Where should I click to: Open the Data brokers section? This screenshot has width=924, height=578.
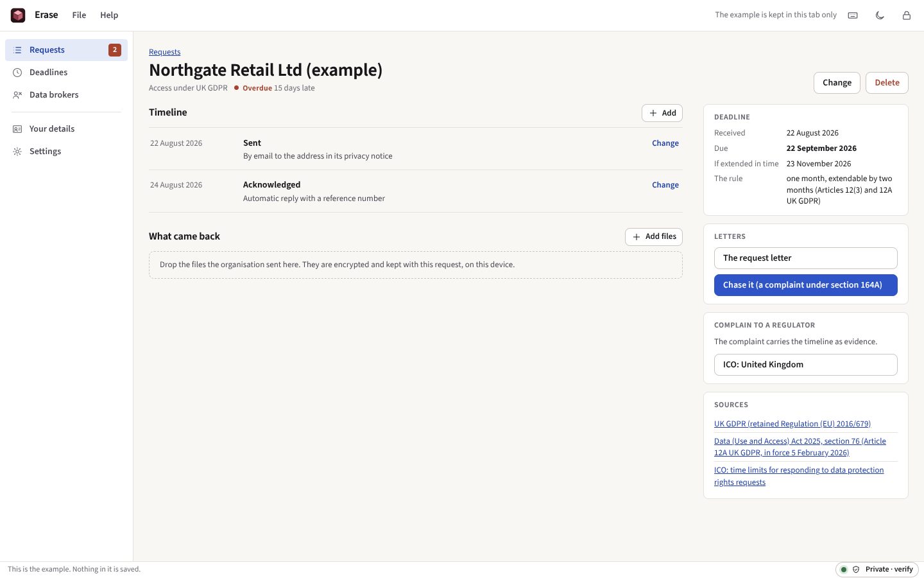tap(66, 95)
